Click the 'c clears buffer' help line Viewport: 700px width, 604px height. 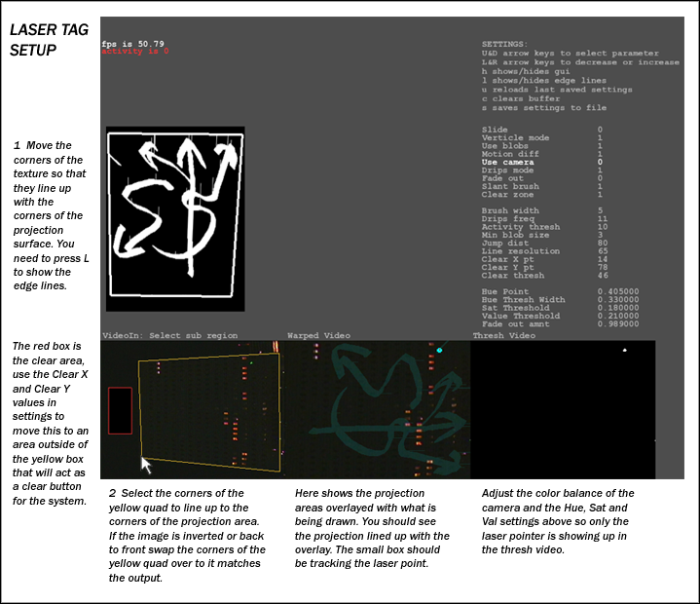pyautogui.click(x=521, y=98)
